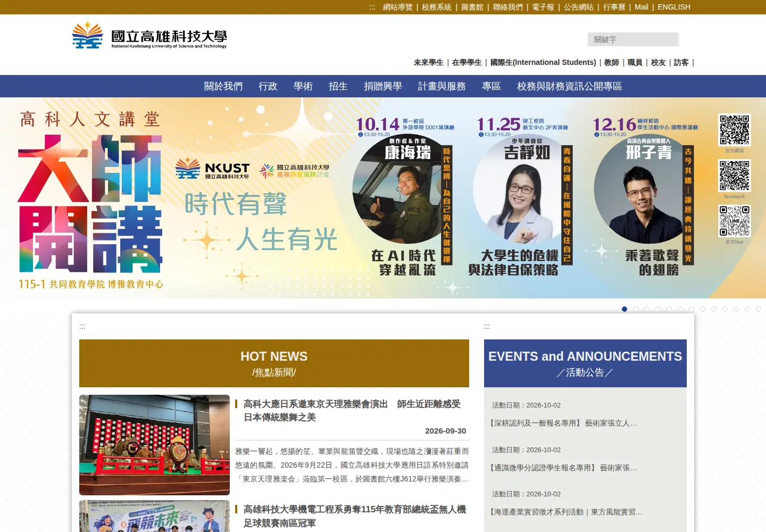766x532 pixels.
Task: Open the 關於我們 menu
Action: point(223,86)
